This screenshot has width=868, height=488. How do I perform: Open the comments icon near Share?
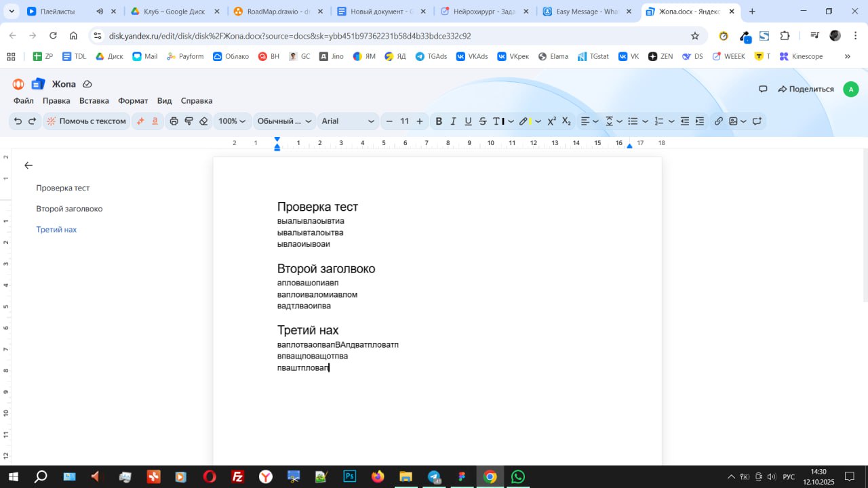(763, 89)
